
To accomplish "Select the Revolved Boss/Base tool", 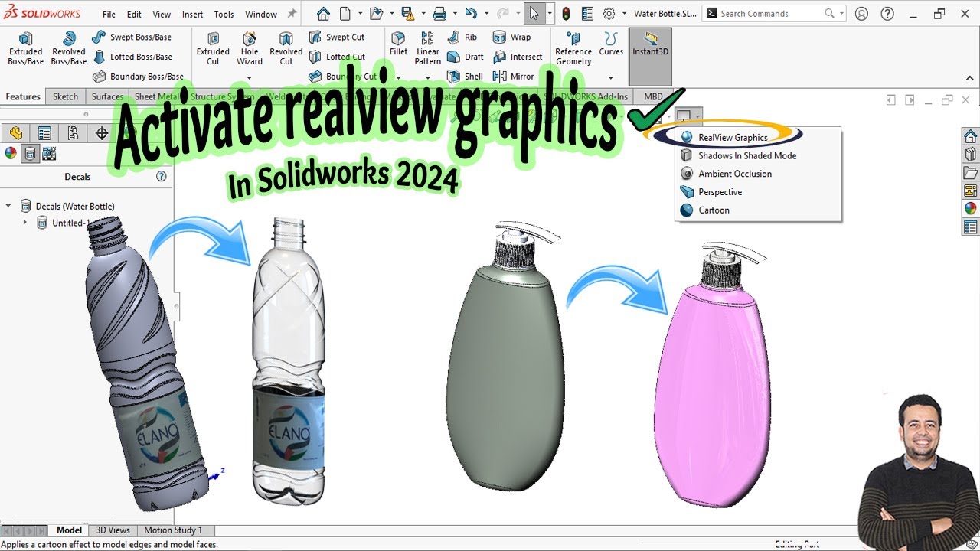I will coord(69,48).
